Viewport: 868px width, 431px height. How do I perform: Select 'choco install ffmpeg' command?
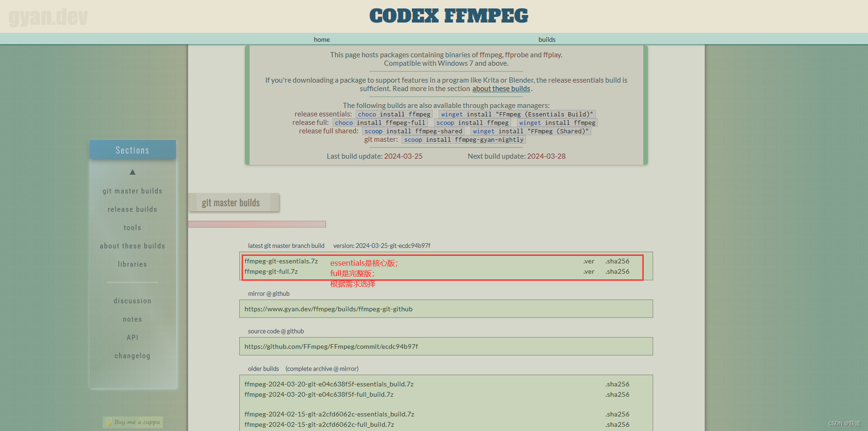coord(394,114)
